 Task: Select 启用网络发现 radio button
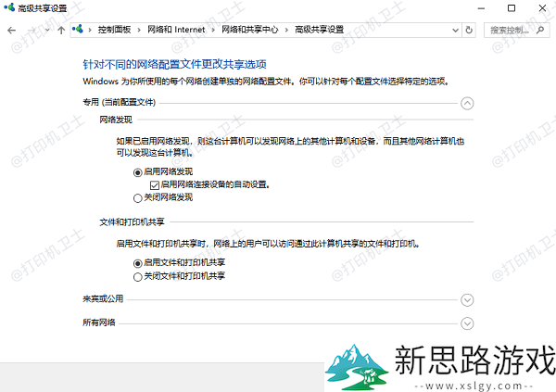(x=137, y=172)
